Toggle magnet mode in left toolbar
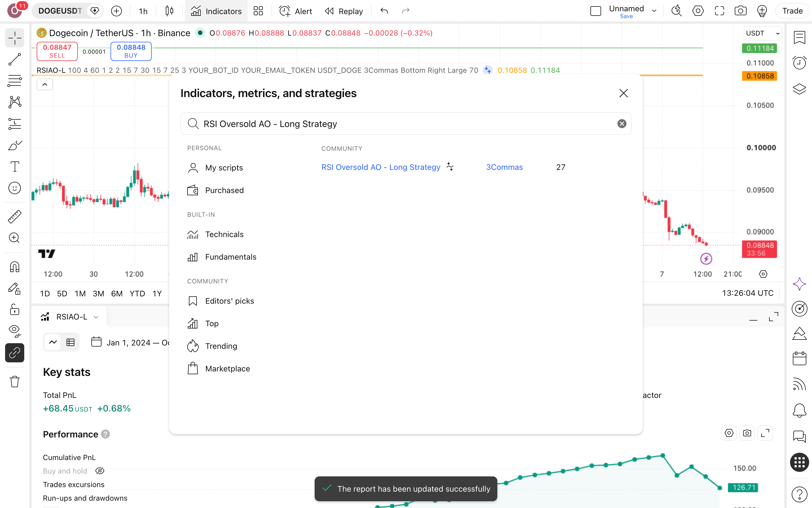 click(x=14, y=267)
